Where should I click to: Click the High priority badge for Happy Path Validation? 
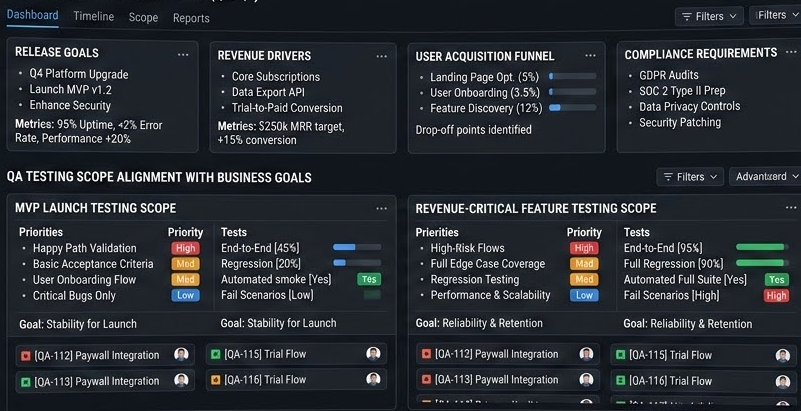click(x=184, y=248)
